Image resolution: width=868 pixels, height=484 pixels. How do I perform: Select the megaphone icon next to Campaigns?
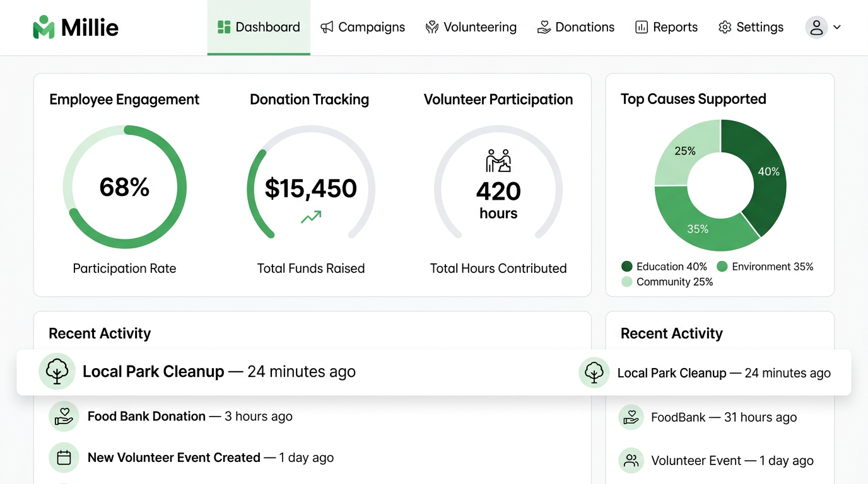pyautogui.click(x=325, y=27)
